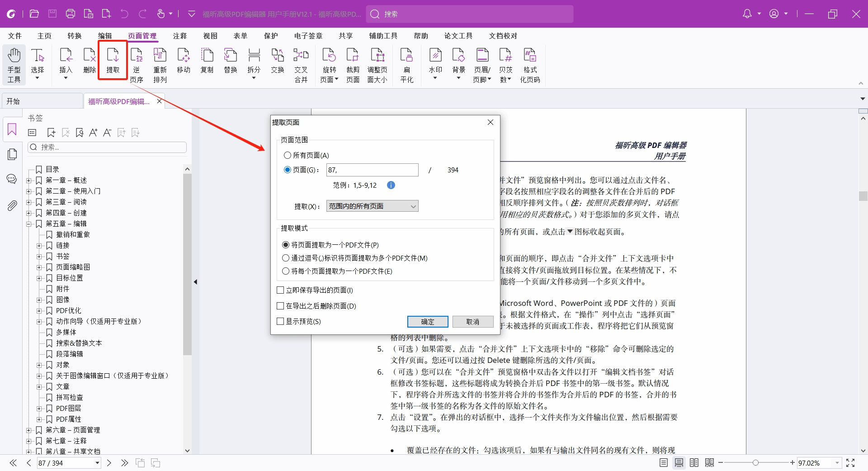Click the 确定 button
The height and width of the screenshot is (471, 868).
[x=427, y=322]
